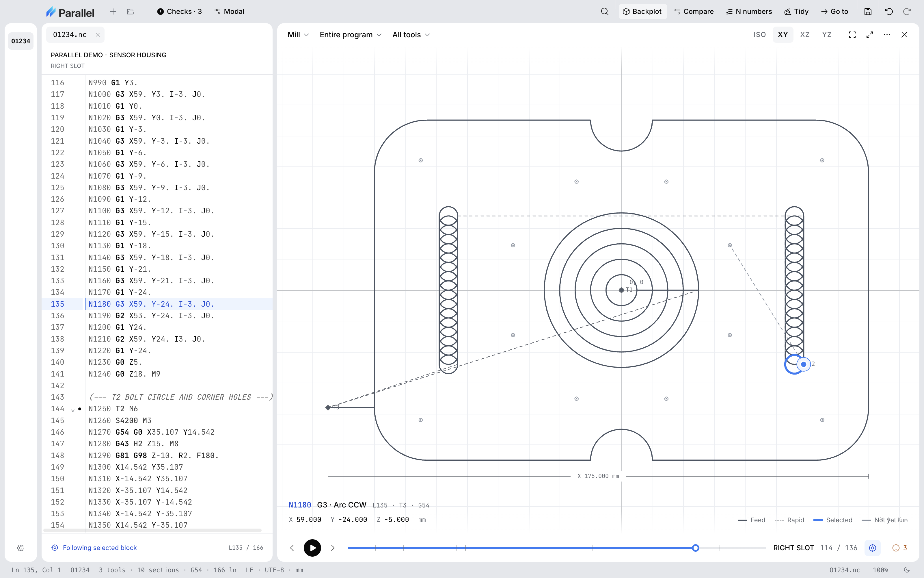Click N numbers tool

click(x=749, y=12)
